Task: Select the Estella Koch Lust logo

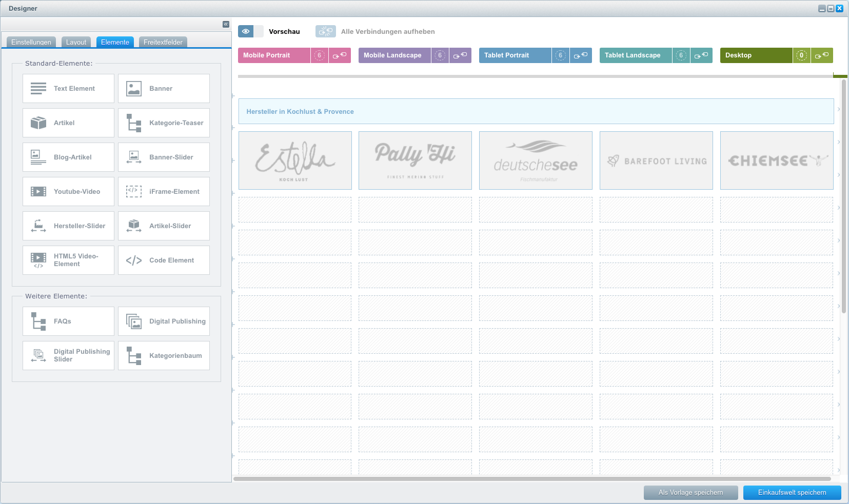Action: click(x=295, y=160)
